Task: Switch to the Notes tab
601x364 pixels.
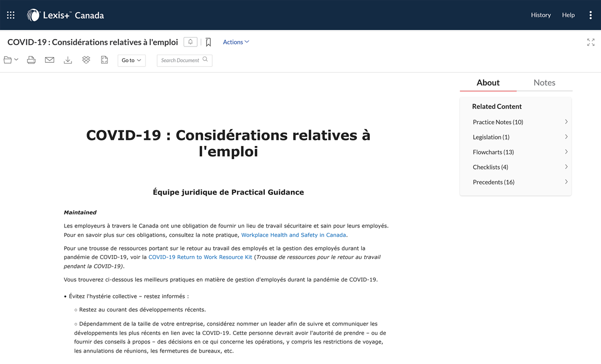Action: tap(544, 82)
